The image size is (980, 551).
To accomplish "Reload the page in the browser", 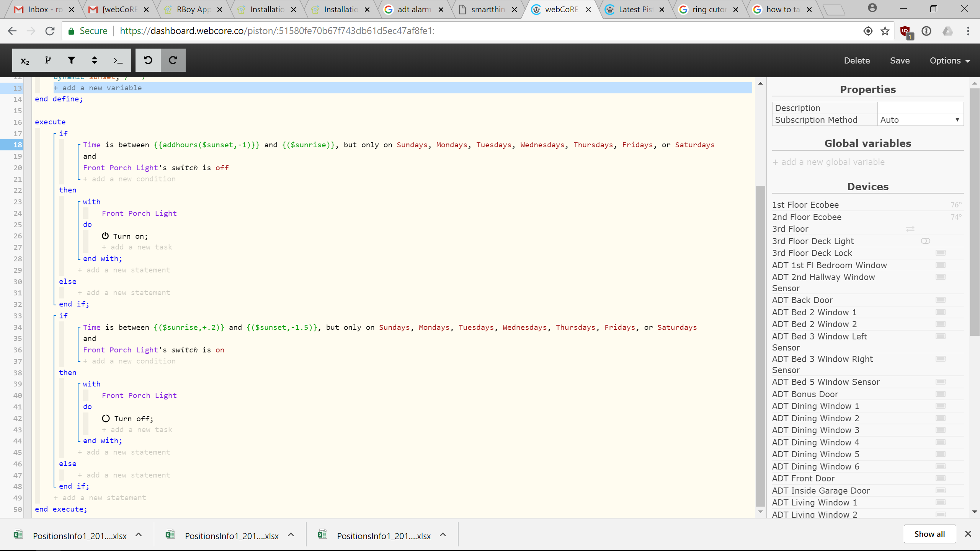I will pyautogui.click(x=50, y=31).
